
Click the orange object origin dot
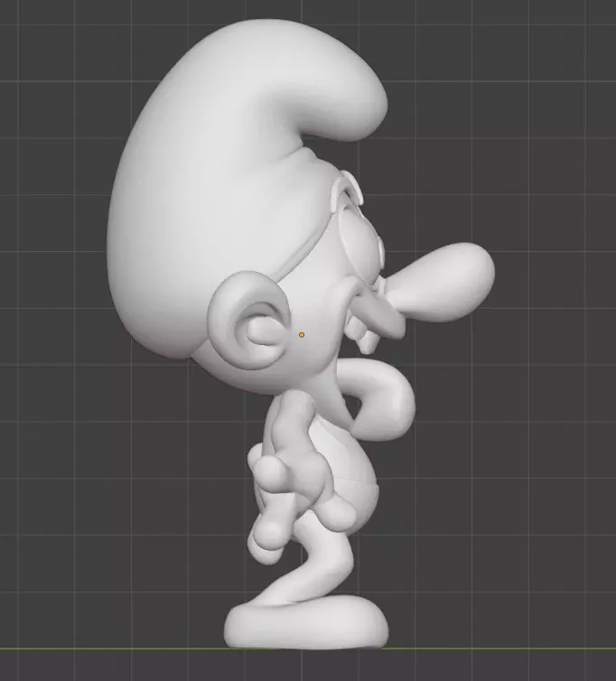pos(302,335)
